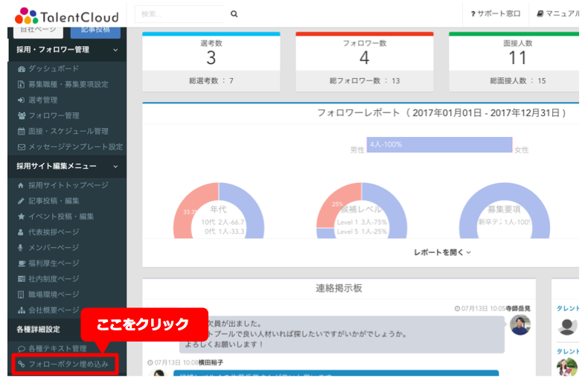Click the 各種テキスト管理 speech bubble icon
Viewport: 588px width, 384px height.
pos(22,349)
